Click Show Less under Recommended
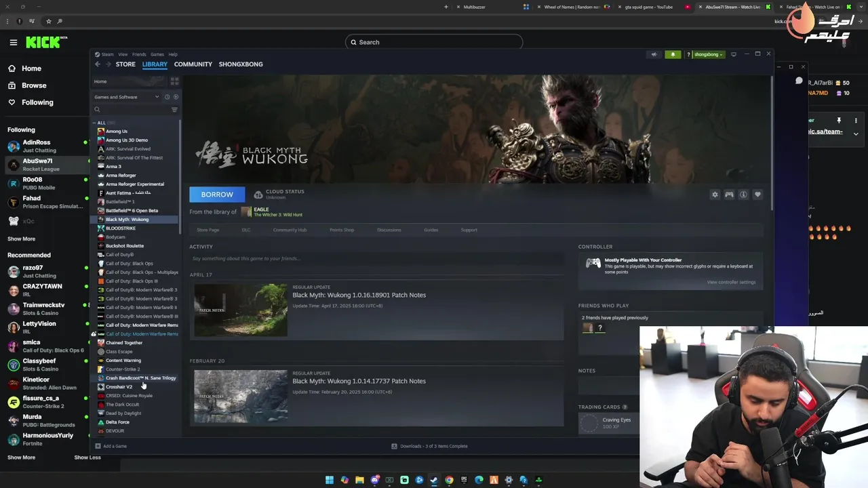This screenshot has height=488, width=868. tap(87, 457)
